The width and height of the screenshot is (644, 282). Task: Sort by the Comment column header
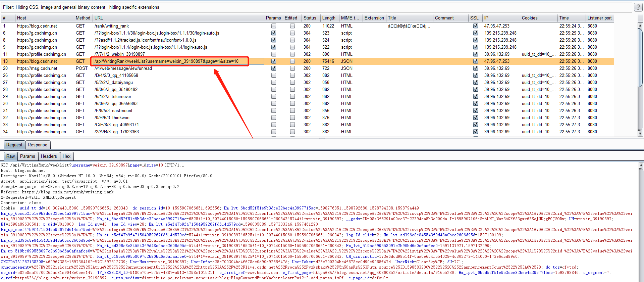coord(451,18)
